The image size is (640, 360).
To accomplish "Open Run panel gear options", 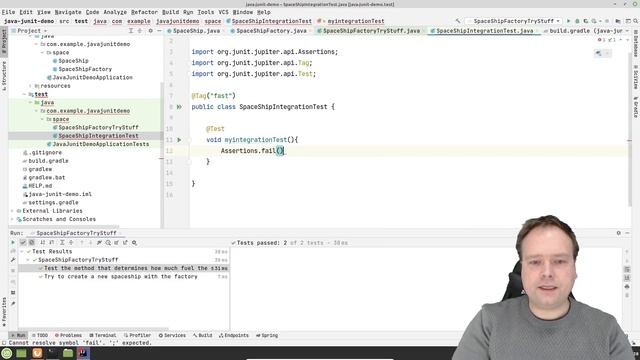I will pyautogui.click(x=619, y=233).
